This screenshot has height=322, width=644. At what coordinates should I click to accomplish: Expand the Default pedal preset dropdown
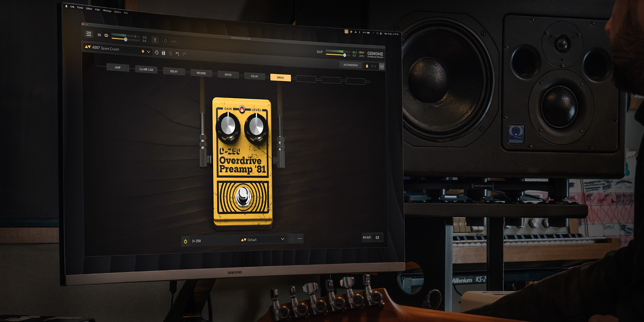click(282, 239)
